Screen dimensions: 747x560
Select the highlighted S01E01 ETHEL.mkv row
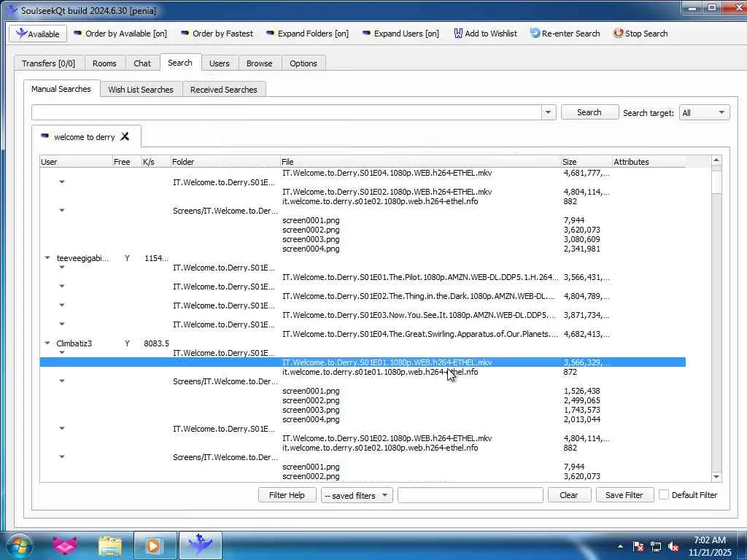tap(363, 362)
